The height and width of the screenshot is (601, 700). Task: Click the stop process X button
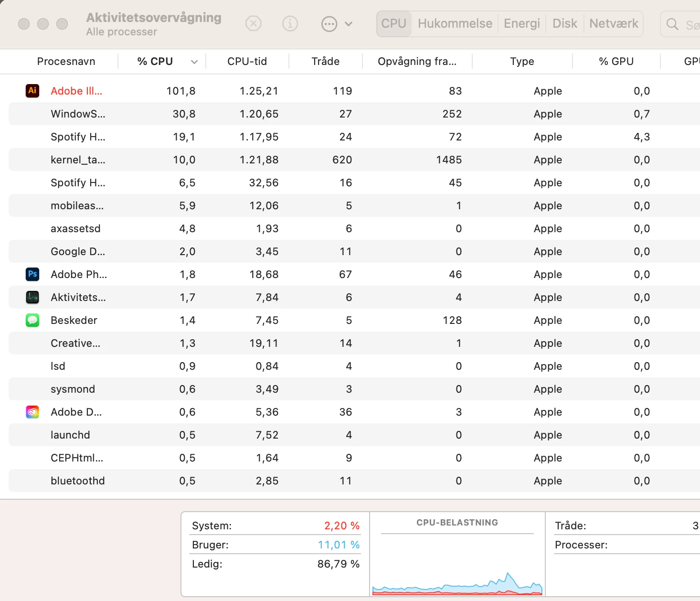(x=254, y=23)
